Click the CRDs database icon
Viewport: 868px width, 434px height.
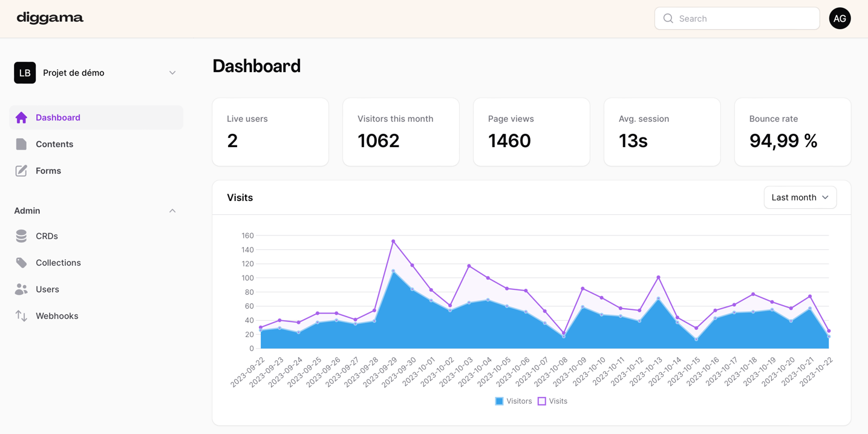point(21,236)
